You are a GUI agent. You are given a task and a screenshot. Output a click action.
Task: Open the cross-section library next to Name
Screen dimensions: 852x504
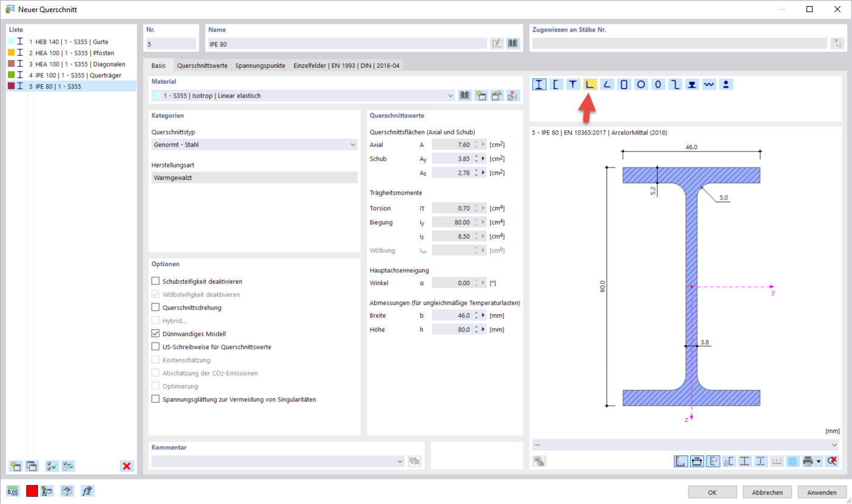(513, 44)
